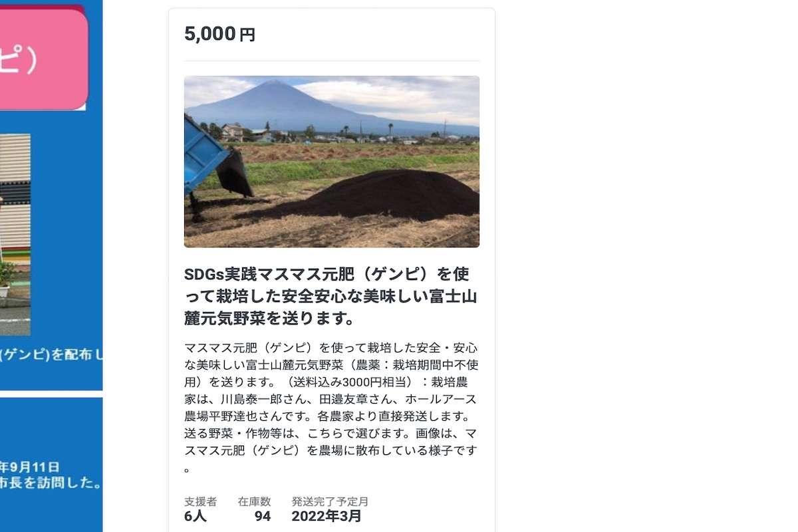Click the stock count 94
Image resolution: width=798 pixels, height=532 pixels.
(x=263, y=516)
